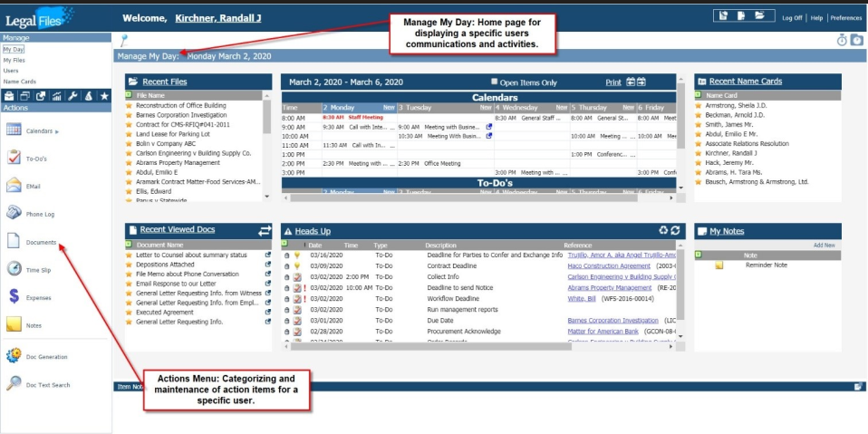
Task: Open the Expenses dollar icon
Action: (x=14, y=296)
